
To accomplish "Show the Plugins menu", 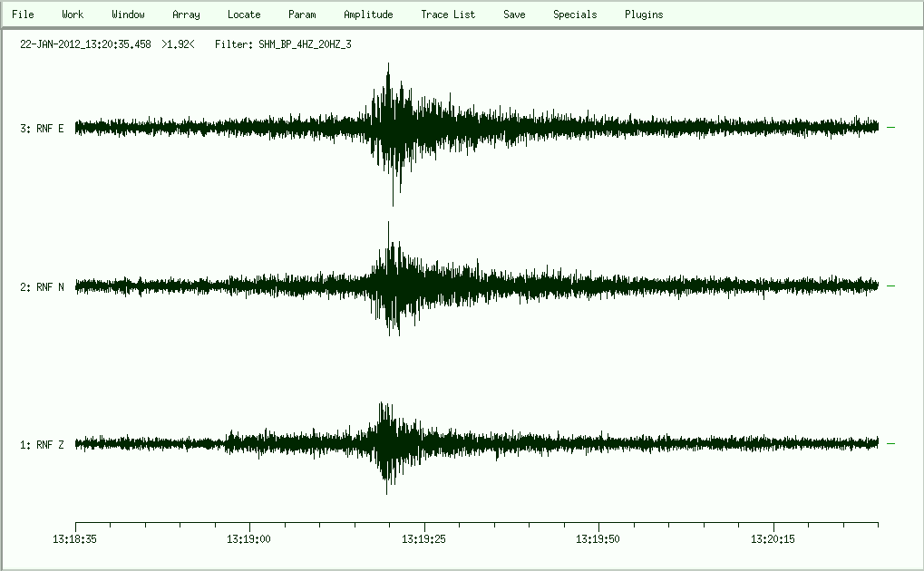I will point(644,15).
